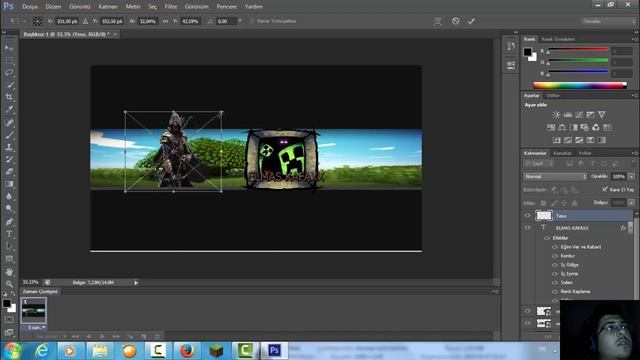
Task: Open the Color panel flyout menu
Action: [635, 39]
